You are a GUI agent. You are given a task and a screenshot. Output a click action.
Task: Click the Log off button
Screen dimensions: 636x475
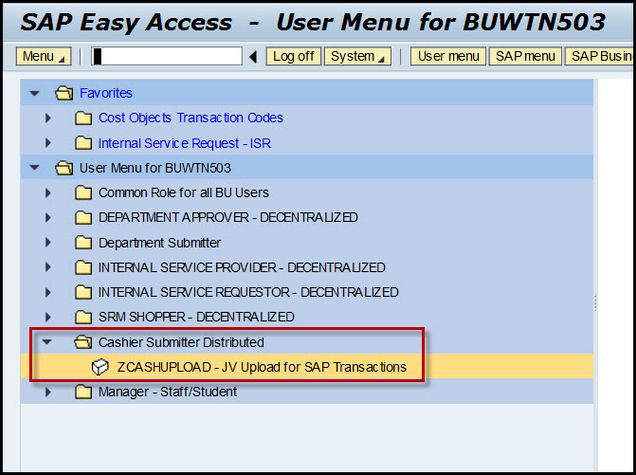(293, 56)
